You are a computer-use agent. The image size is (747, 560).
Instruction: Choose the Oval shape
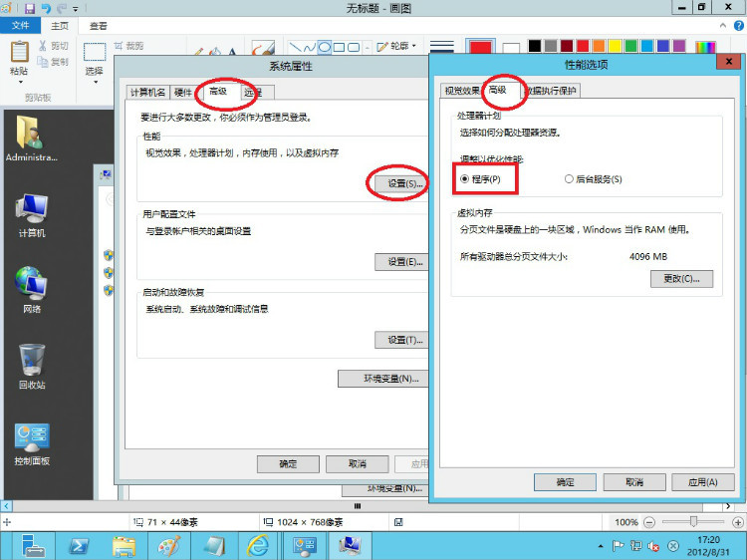(x=325, y=47)
